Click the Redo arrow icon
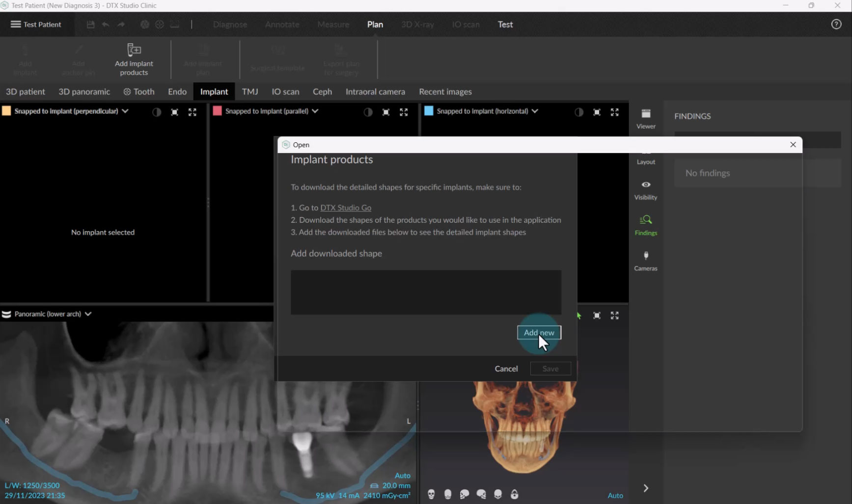Image resolution: width=852 pixels, height=504 pixels. coord(121,25)
